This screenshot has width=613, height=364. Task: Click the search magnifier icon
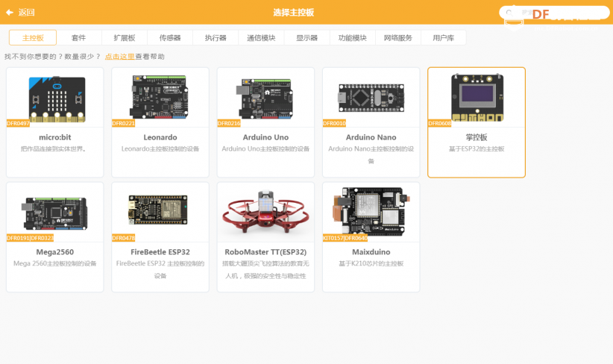point(509,13)
